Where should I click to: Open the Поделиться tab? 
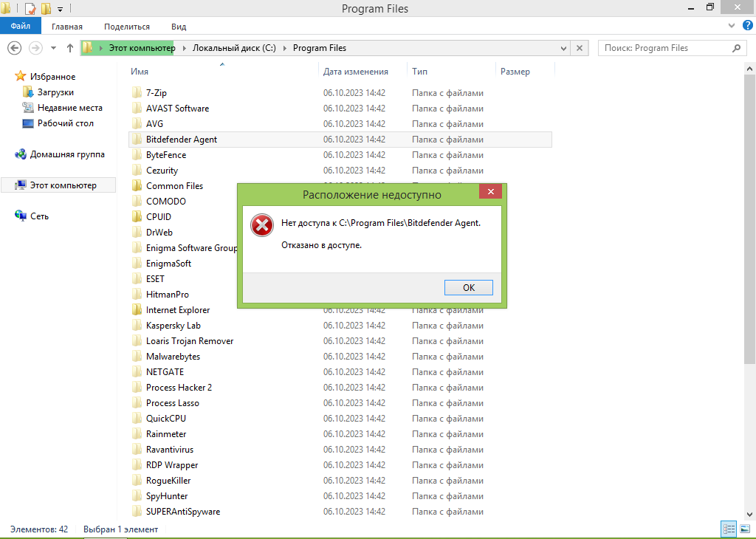click(127, 27)
